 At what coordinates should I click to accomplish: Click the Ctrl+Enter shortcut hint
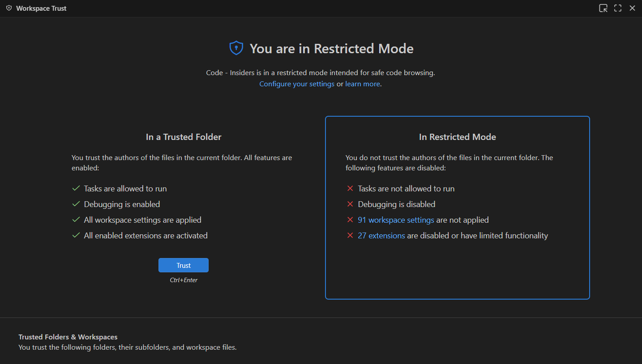coord(184,280)
